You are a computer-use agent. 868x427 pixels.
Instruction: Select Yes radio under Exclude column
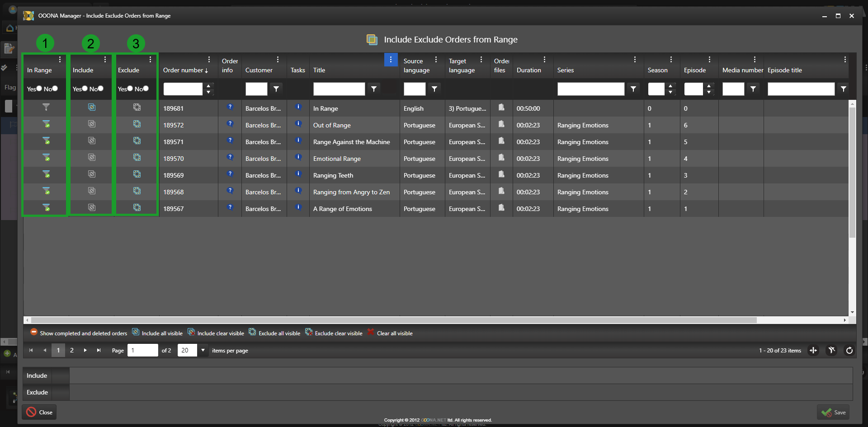(130, 89)
